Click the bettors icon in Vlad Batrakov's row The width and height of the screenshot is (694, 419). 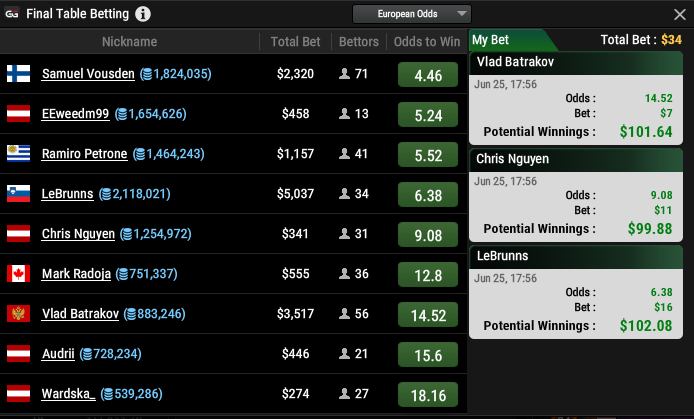(345, 314)
